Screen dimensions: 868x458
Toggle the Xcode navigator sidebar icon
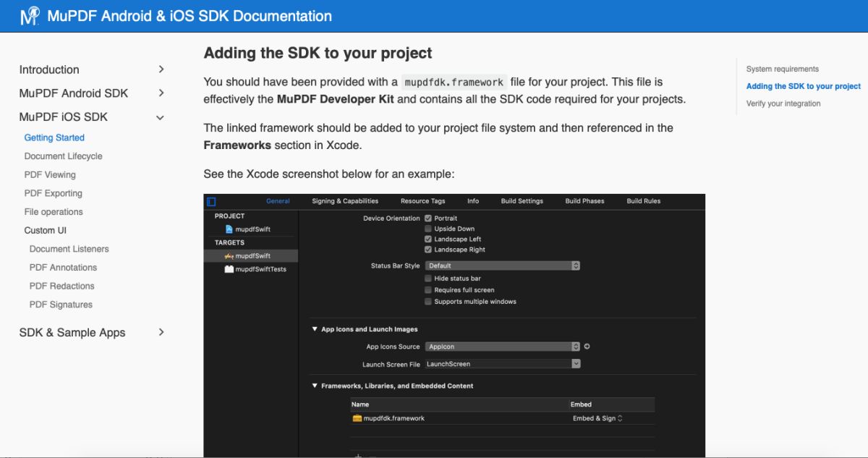211,201
